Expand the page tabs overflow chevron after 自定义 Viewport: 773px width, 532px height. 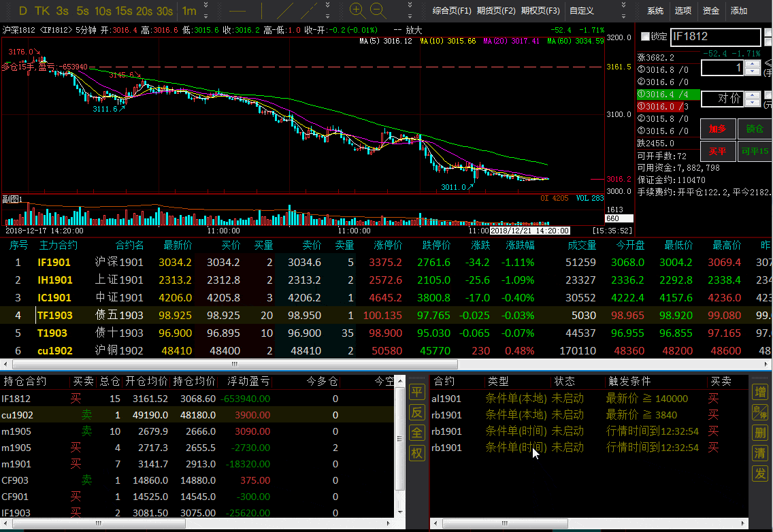tap(623, 11)
